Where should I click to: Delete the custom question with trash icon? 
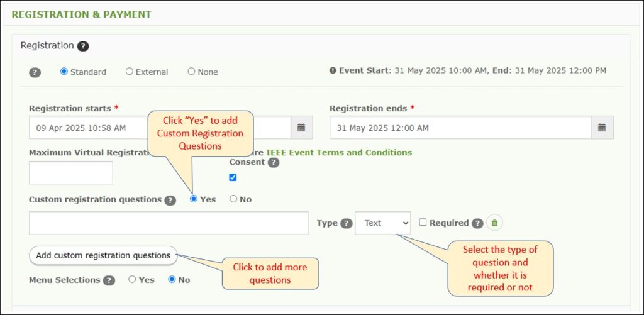click(494, 223)
